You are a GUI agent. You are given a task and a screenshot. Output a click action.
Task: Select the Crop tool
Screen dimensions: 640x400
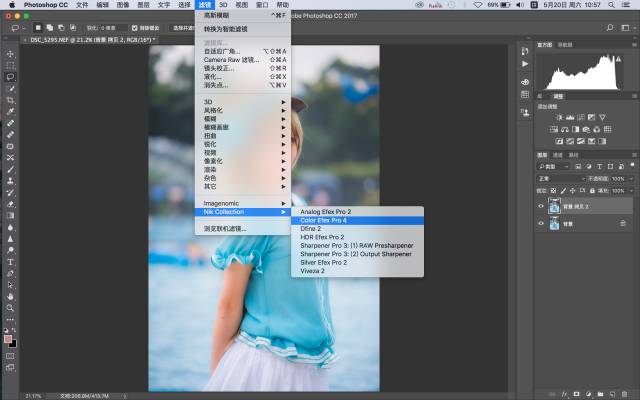pyautogui.click(x=10, y=100)
